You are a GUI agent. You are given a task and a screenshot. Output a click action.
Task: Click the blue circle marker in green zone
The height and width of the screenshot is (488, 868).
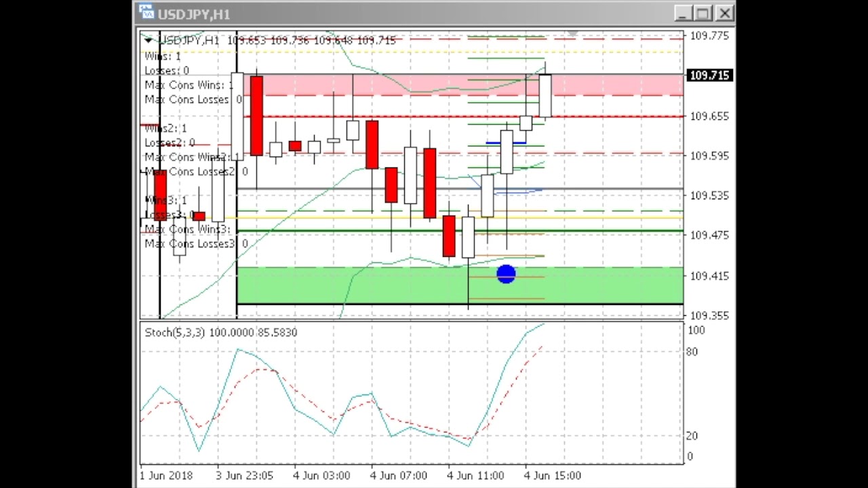[x=506, y=274]
